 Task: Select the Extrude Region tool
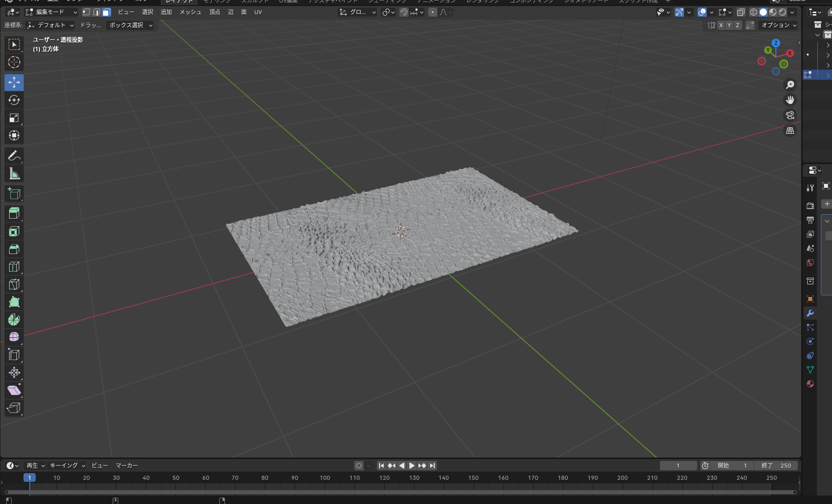point(14,214)
